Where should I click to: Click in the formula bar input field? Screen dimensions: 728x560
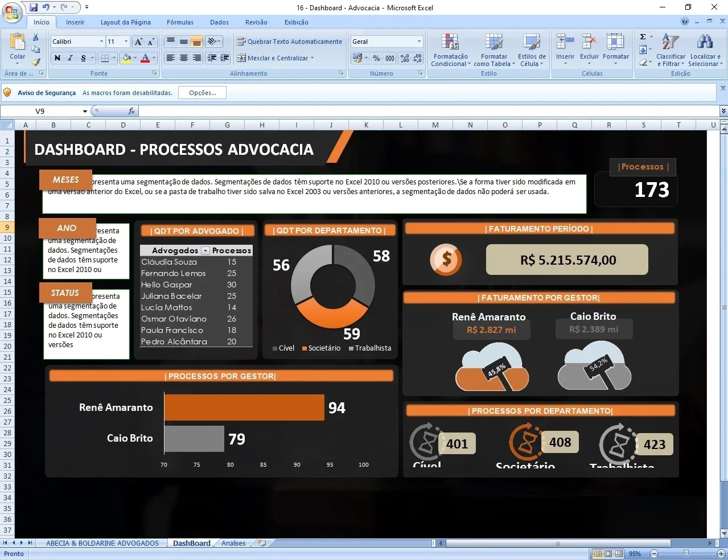point(428,111)
